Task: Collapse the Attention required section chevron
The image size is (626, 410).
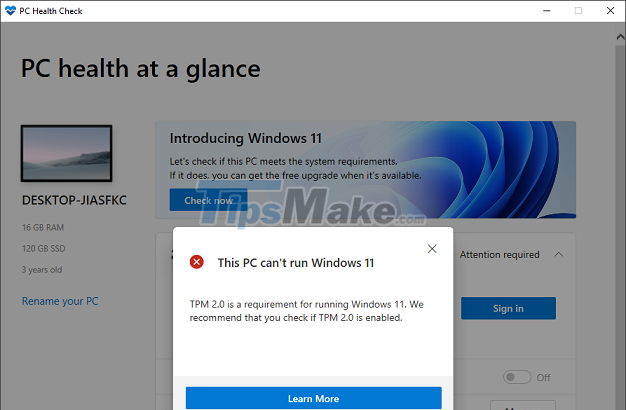Action: (x=559, y=254)
